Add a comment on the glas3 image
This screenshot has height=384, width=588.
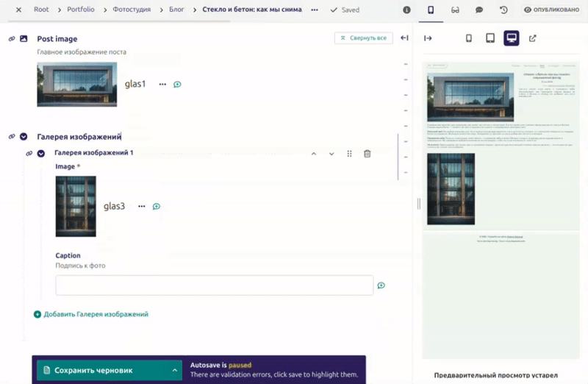point(157,206)
